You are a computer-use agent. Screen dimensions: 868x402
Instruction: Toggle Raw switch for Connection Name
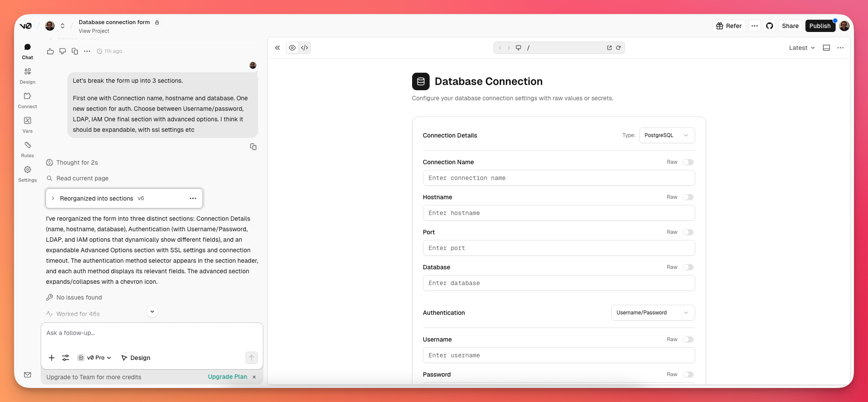click(688, 162)
